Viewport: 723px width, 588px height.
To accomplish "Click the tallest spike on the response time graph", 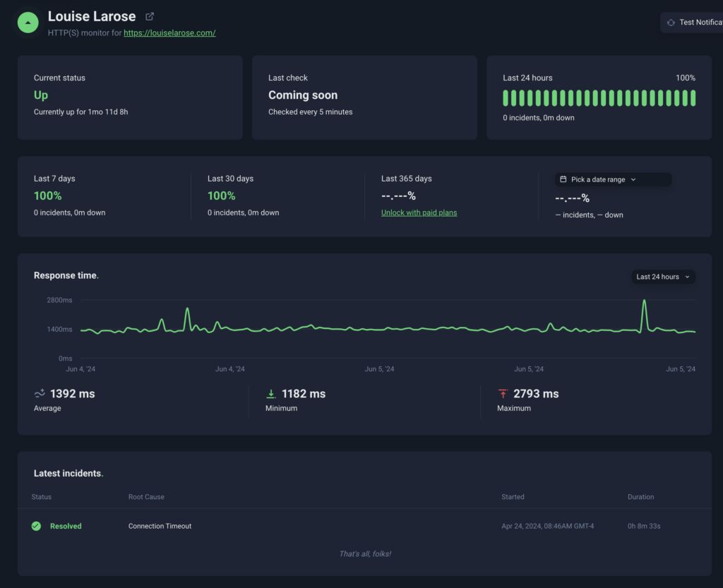I will pos(644,302).
